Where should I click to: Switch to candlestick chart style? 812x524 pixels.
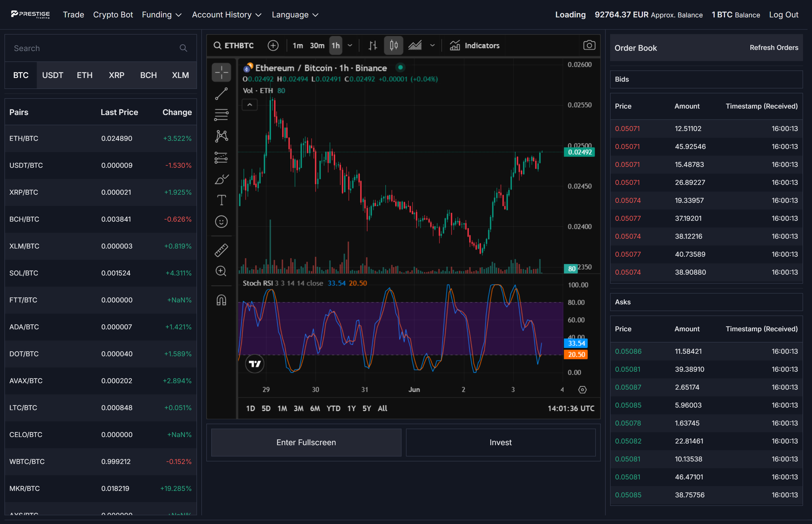pyautogui.click(x=393, y=45)
